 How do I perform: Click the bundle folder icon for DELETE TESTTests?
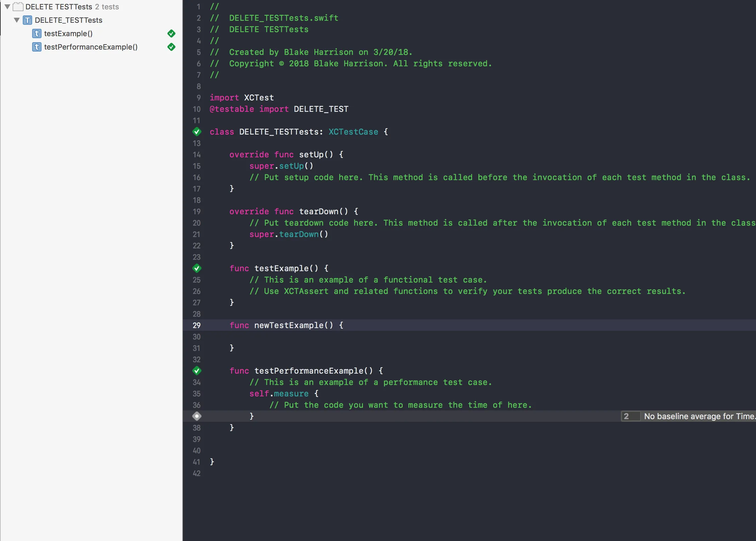[18, 7]
